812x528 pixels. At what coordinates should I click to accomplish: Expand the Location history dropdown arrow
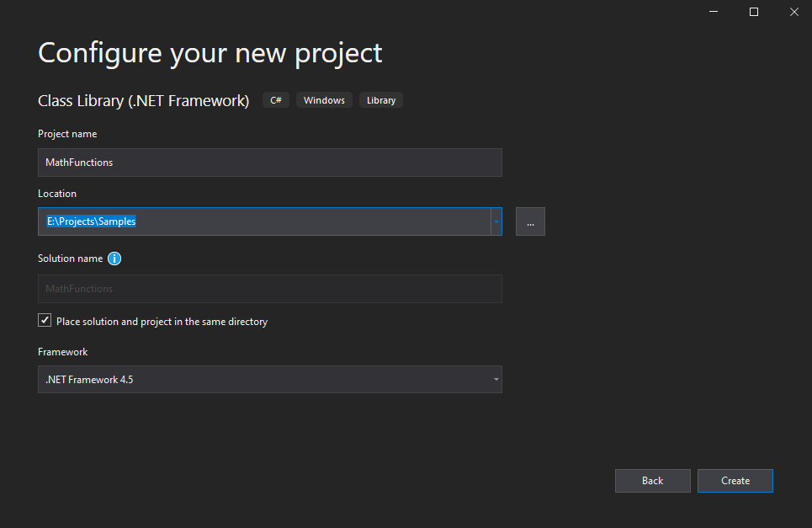[x=496, y=221]
